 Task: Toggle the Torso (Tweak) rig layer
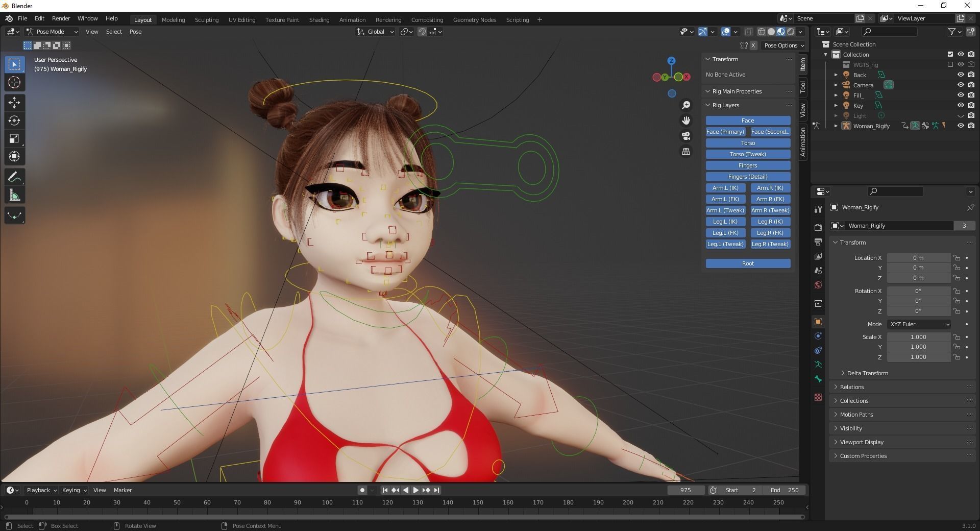click(748, 154)
